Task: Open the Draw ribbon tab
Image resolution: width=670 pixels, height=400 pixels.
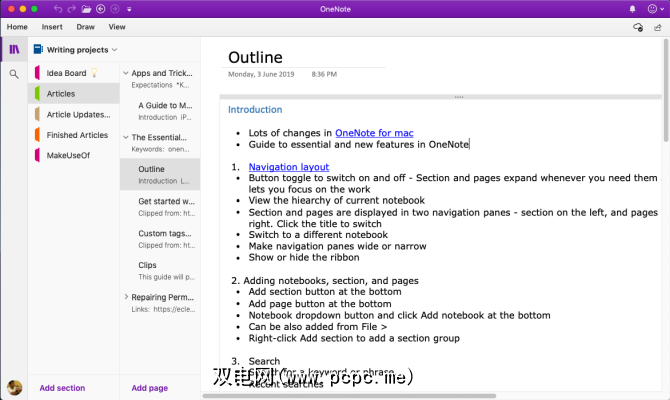Action: (86, 27)
